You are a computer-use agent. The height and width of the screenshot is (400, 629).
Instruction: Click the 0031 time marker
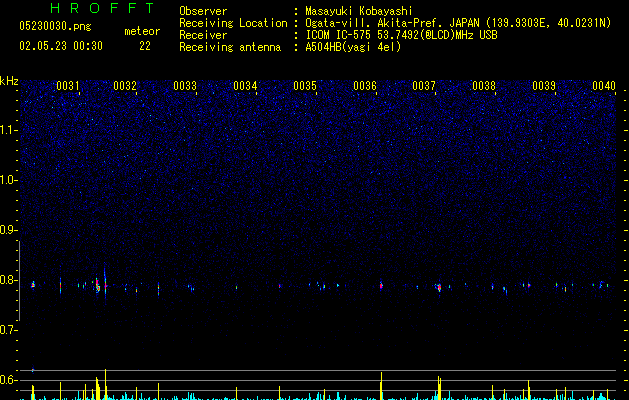pos(68,86)
